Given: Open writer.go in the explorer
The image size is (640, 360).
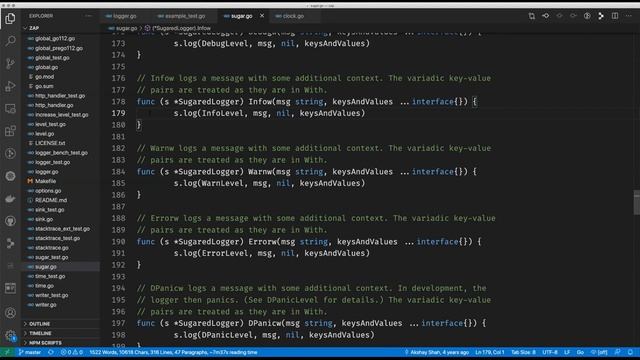Looking at the screenshot, I should coord(60,304).
